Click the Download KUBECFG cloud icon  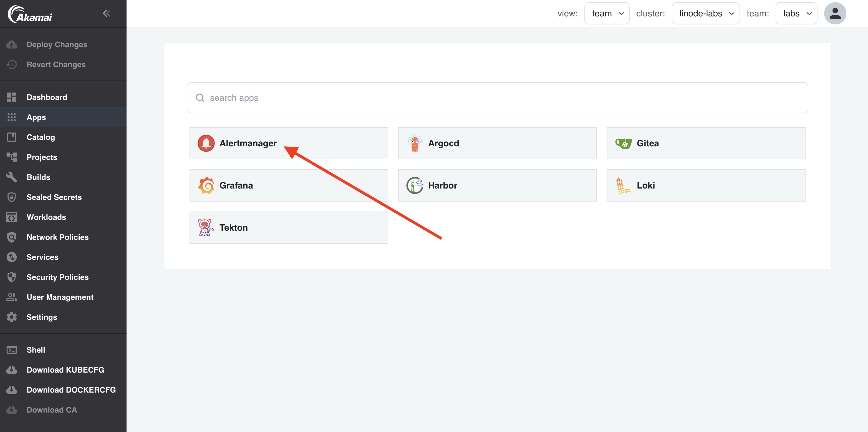pyautogui.click(x=12, y=370)
